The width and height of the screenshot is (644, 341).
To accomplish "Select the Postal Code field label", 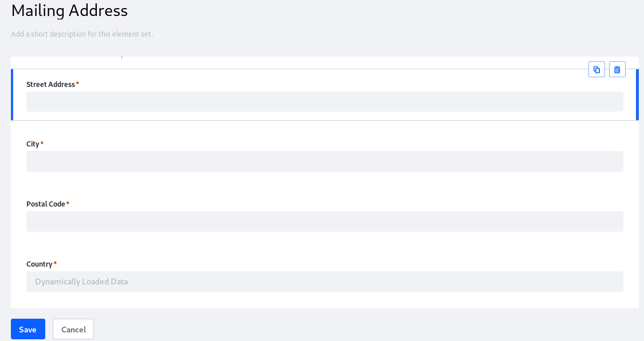I will (46, 204).
